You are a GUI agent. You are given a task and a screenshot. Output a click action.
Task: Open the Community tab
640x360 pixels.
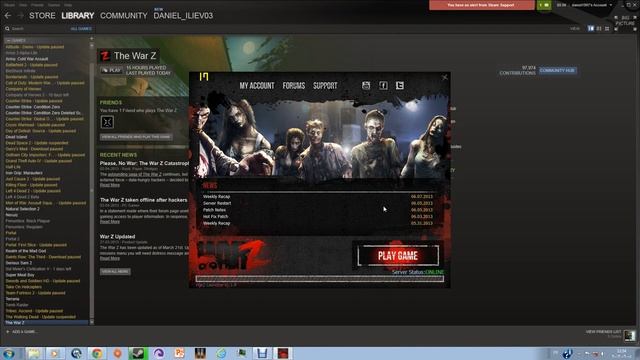click(x=124, y=16)
